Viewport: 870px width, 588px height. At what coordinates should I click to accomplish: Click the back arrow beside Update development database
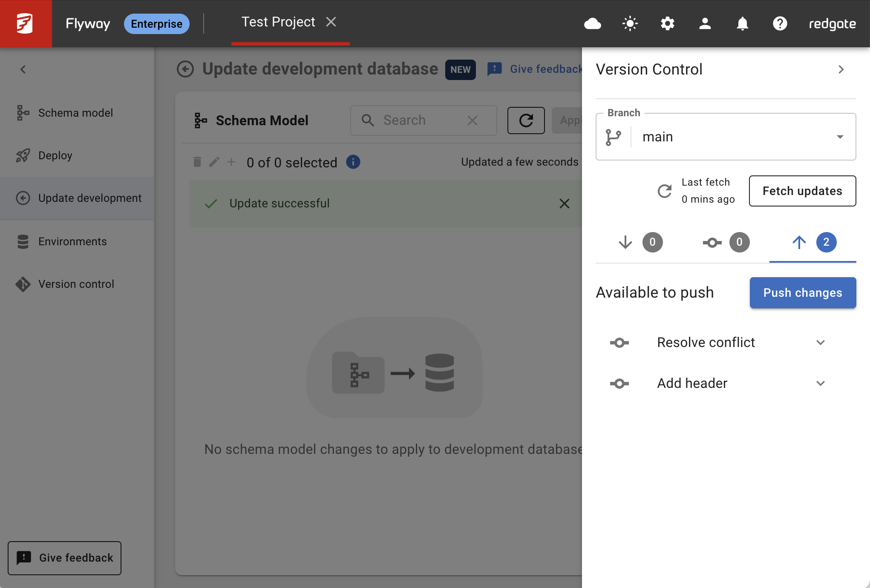(185, 69)
